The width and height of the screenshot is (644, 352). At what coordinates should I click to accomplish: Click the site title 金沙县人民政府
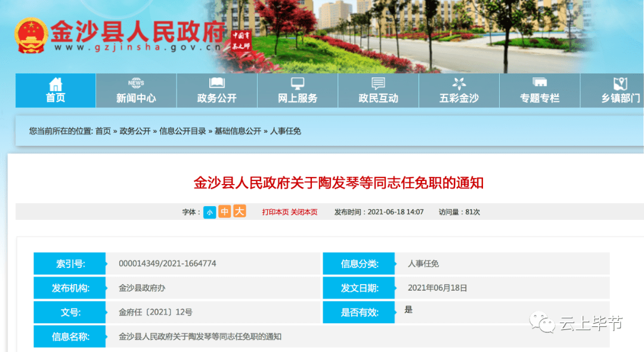click(x=138, y=31)
